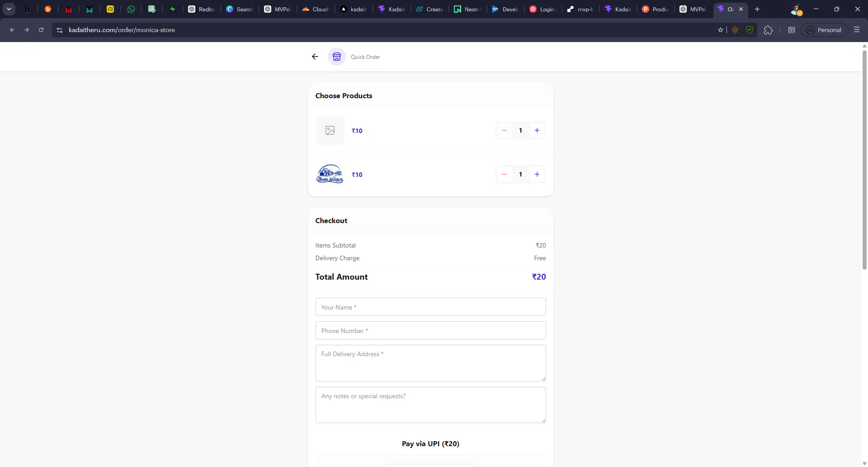The height and width of the screenshot is (467, 868).
Task: Open the browser hamburger menu
Action: coord(856,30)
